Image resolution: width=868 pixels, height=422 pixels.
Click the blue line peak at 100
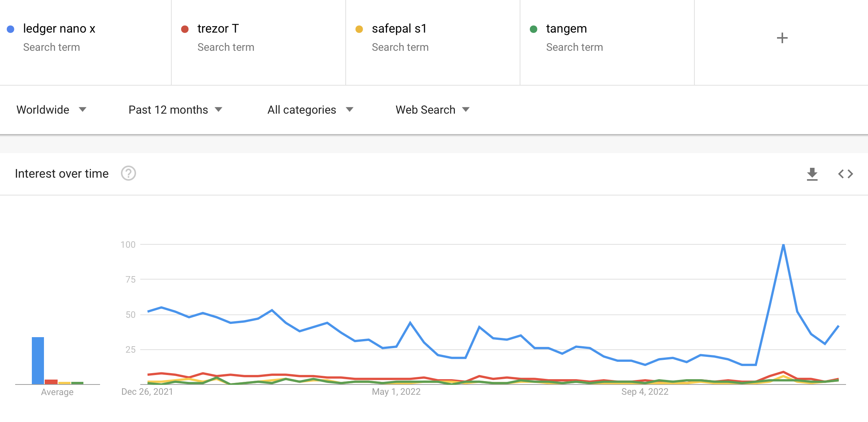click(783, 245)
